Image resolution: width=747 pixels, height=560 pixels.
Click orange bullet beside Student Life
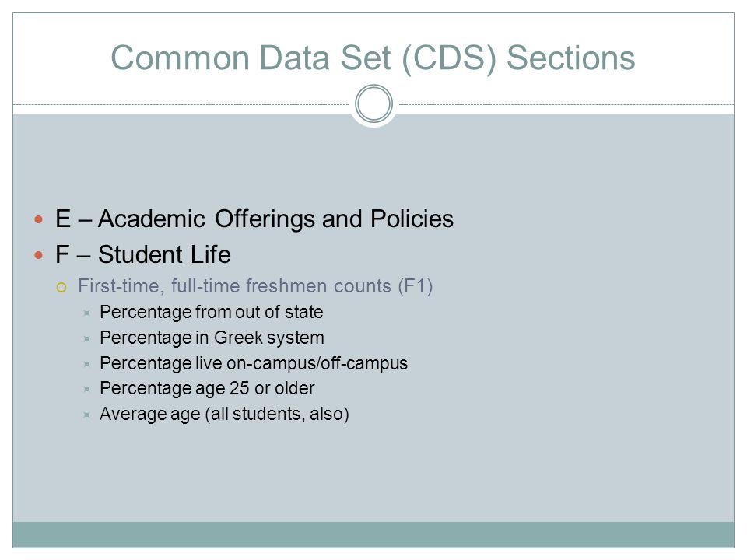pyautogui.click(x=39, y=255)
